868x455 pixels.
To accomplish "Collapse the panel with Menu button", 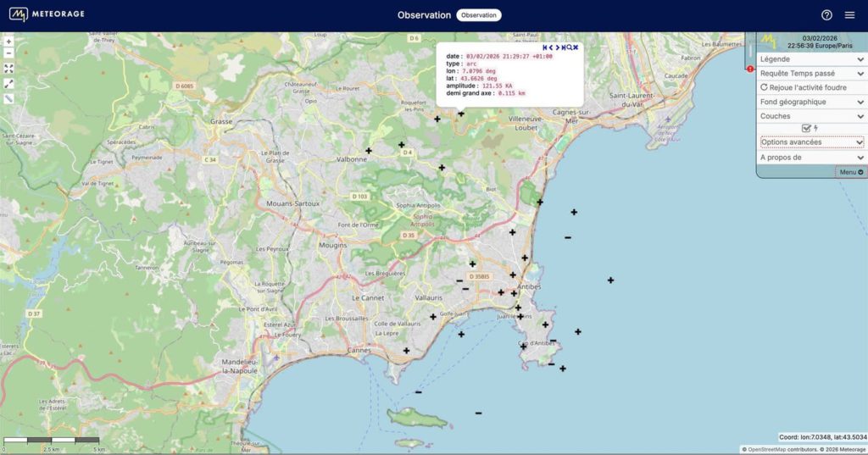I will 851,172.
